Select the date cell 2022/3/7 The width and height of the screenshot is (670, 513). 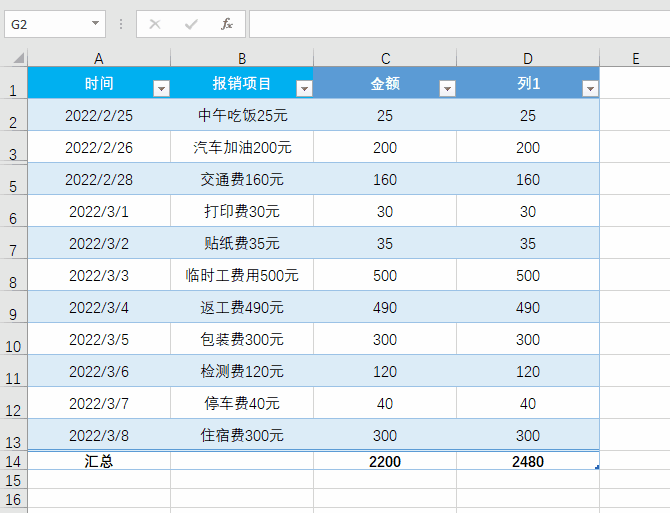tap(99, 403)
